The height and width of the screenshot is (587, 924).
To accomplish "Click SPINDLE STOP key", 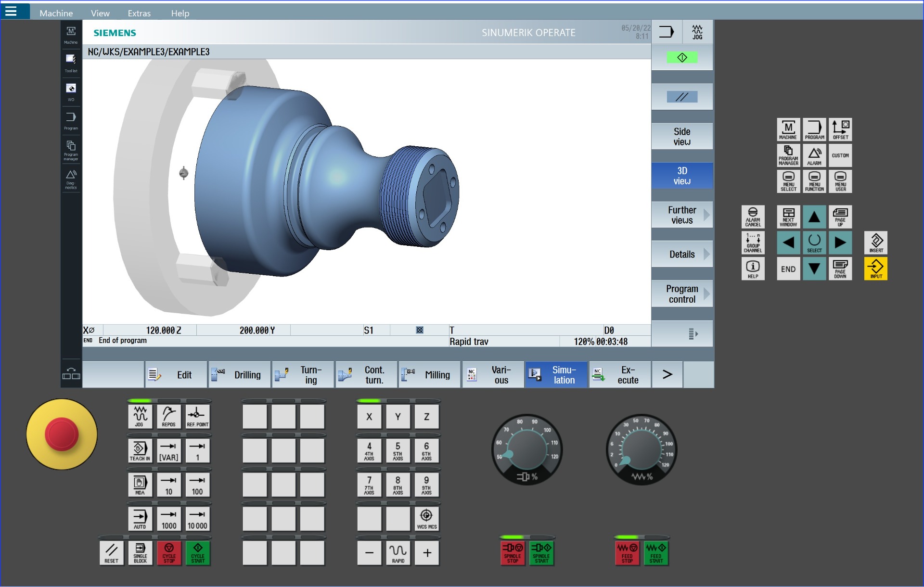I will [513, 553].
